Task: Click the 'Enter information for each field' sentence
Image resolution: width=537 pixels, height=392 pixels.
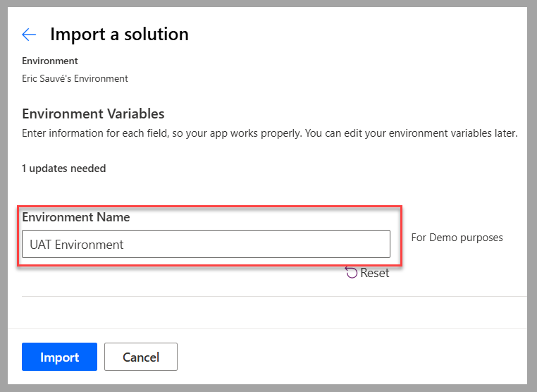Action: pyautogui.click(x=161, y=133)
